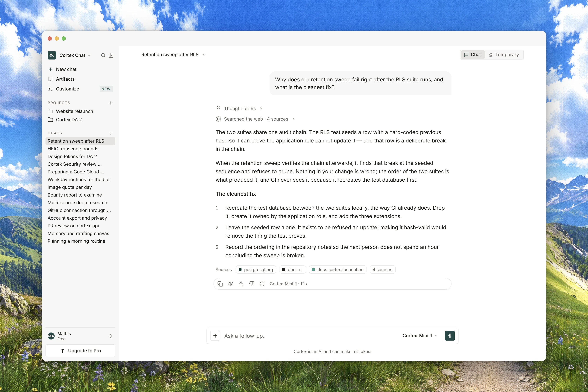Switch to Temporary chat mode
The height and width of the screenshot is (392, 588).
tap(504, 55)
